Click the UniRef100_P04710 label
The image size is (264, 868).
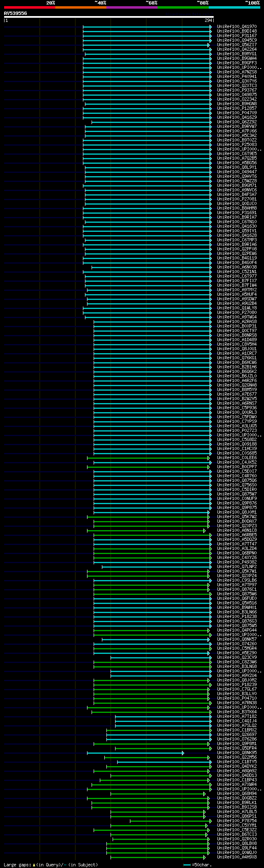[237, 698]
